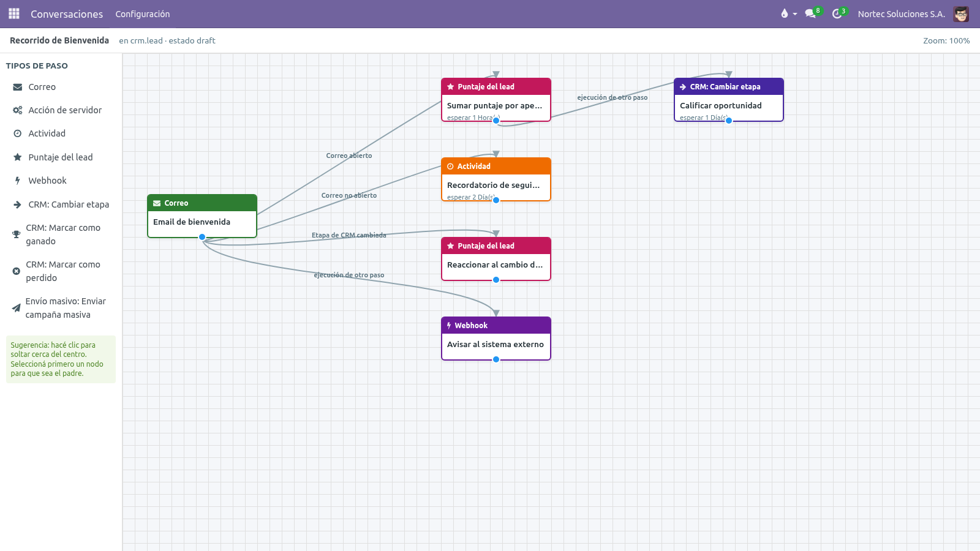
Task: Select the Acción de servidor gears icon
Action: tap(18, 110)
